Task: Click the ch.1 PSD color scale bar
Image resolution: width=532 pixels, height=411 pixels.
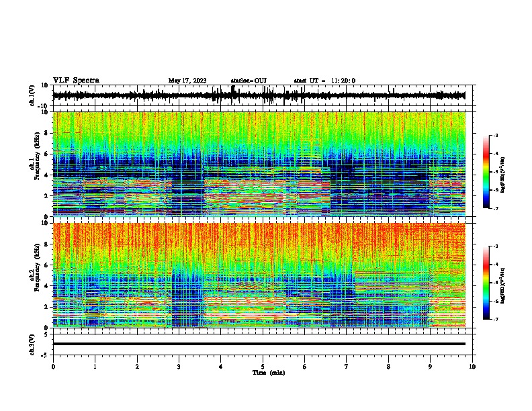Action: [486, 172]
